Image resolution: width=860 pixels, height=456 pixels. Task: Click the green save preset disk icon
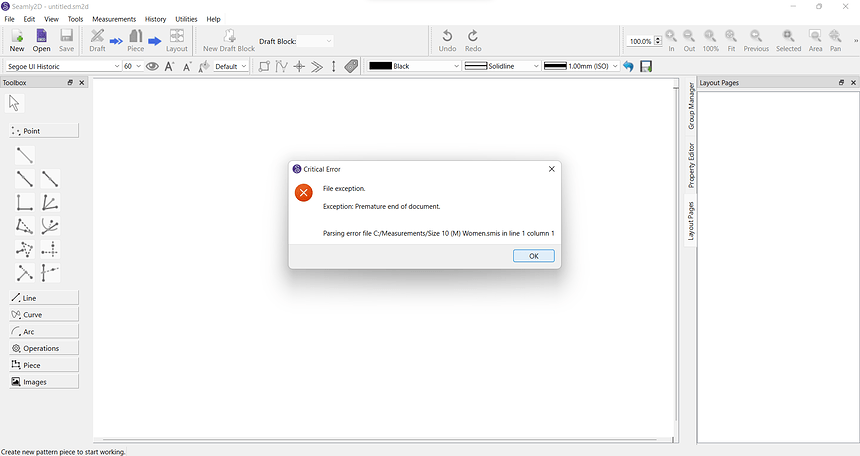coord(646,66)
